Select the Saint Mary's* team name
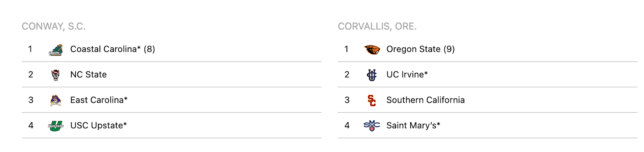The width and height of the screenshot is (644, 152). point(413,125)
